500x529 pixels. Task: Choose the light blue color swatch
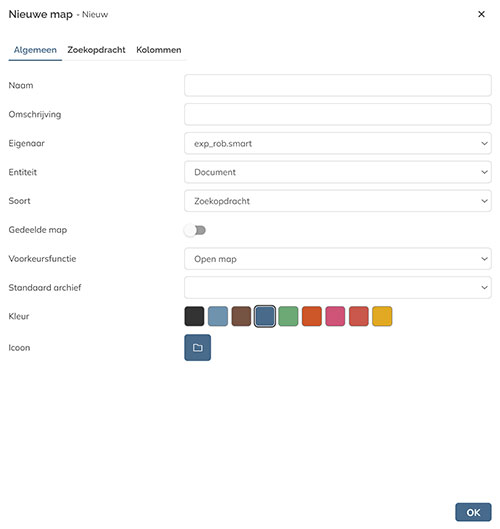218,316
